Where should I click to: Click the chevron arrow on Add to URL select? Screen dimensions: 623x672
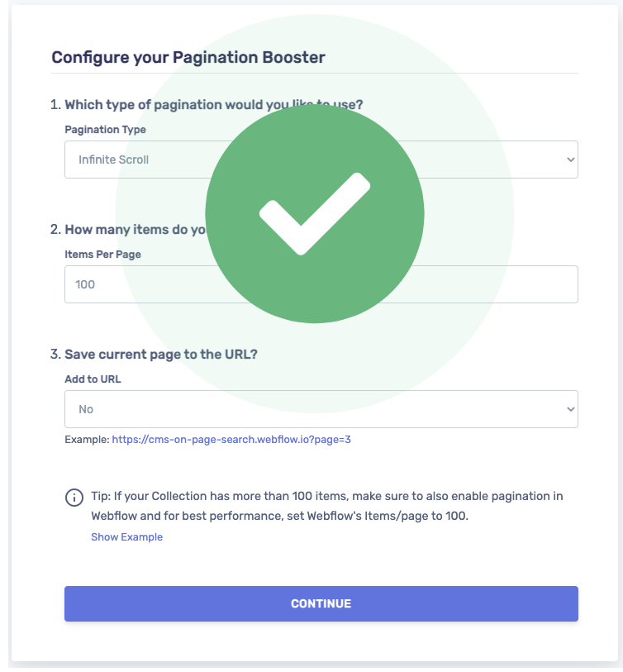click(570, 409)
